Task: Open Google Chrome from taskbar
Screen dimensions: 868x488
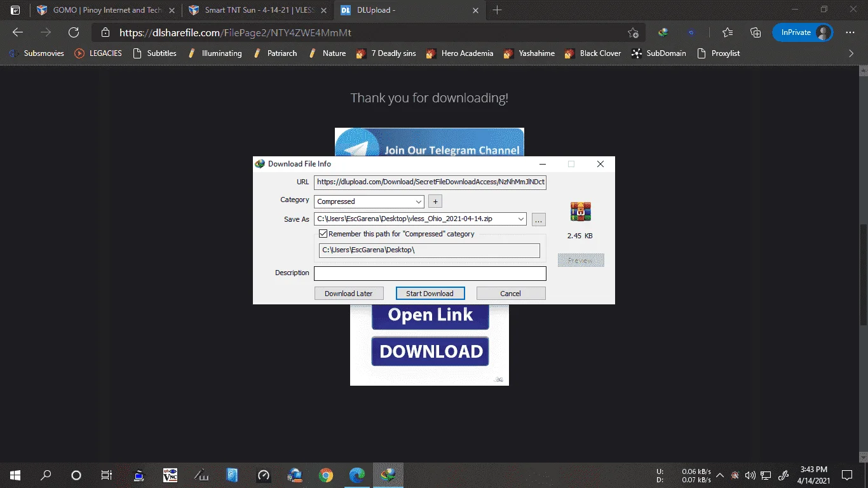Action: [326, 475]
